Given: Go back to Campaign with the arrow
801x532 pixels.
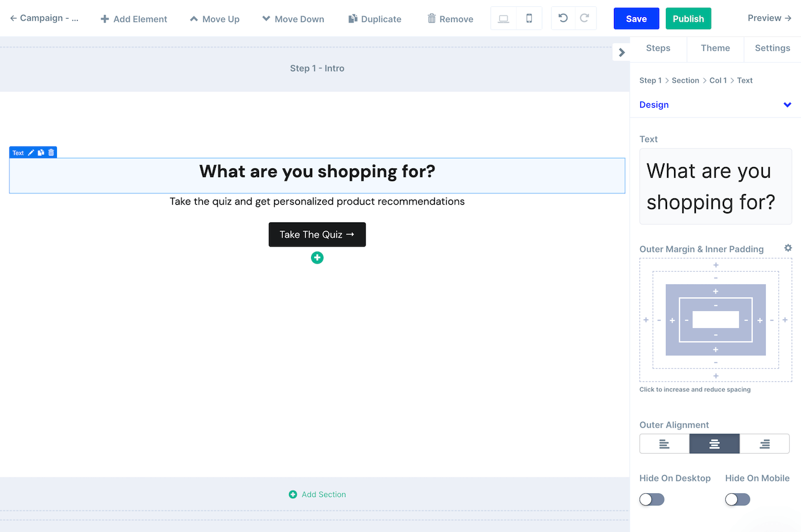Looking at the screenshot, I should pos(44,18).
